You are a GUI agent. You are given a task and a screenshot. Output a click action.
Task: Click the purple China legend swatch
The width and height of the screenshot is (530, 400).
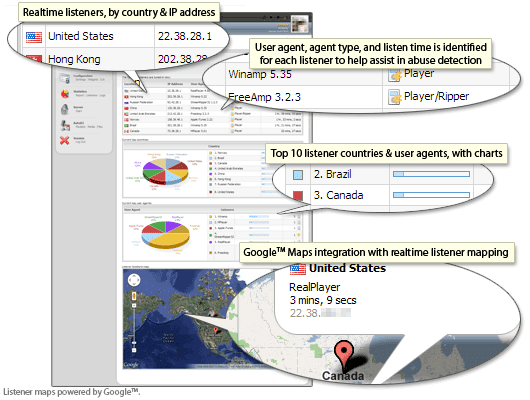211,173
